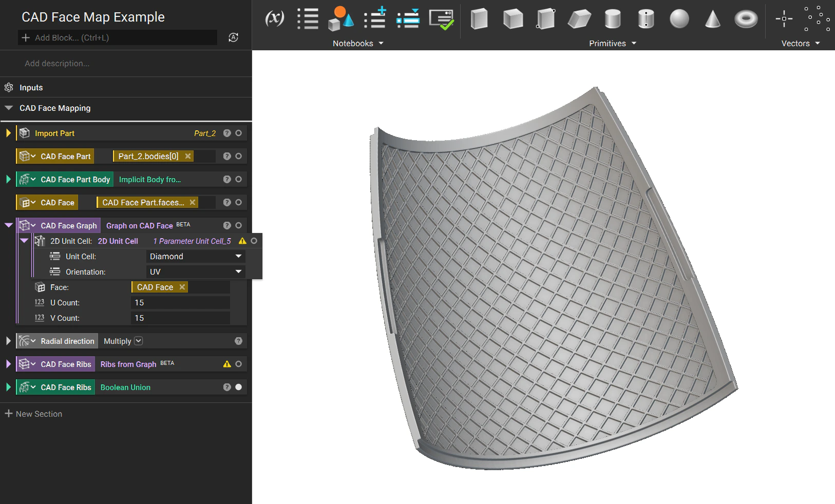835x504 pixels.
Task: Open the Unit Cell dropdown showing Diamond
Action: (195, 256)
